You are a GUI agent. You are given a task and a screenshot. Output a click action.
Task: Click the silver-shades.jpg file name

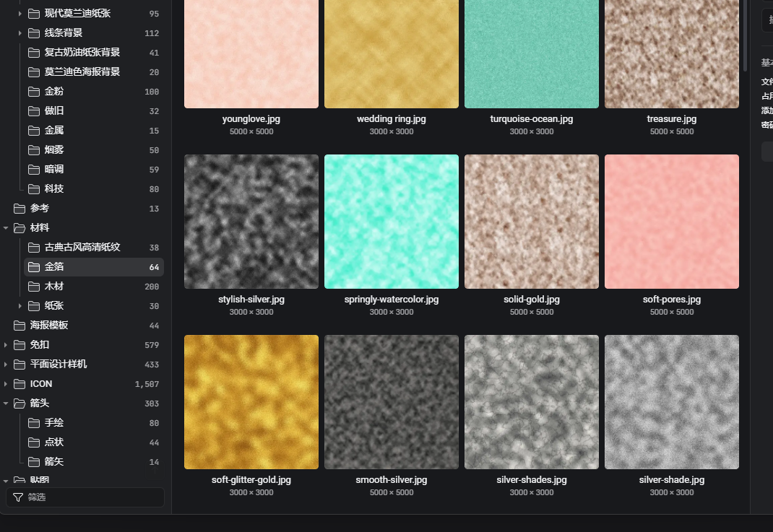532,480
